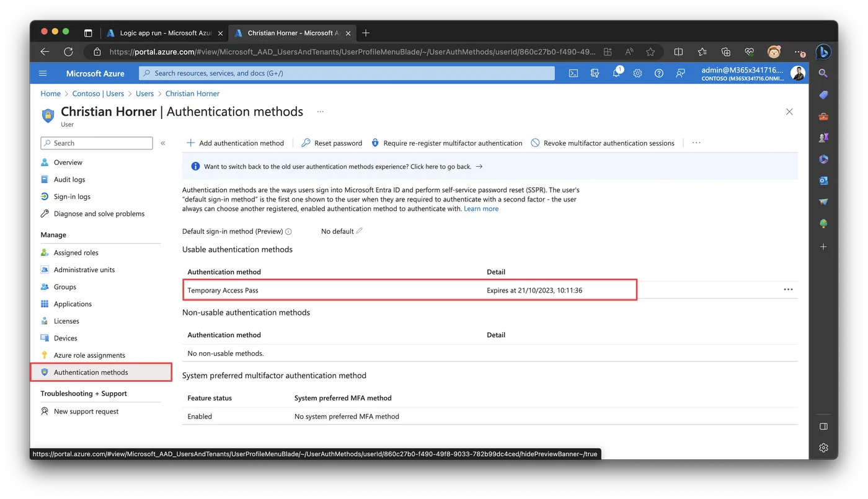Open Directories and subscriptions filter icon
Screen dimensions: 868x499
click(595, 73)
